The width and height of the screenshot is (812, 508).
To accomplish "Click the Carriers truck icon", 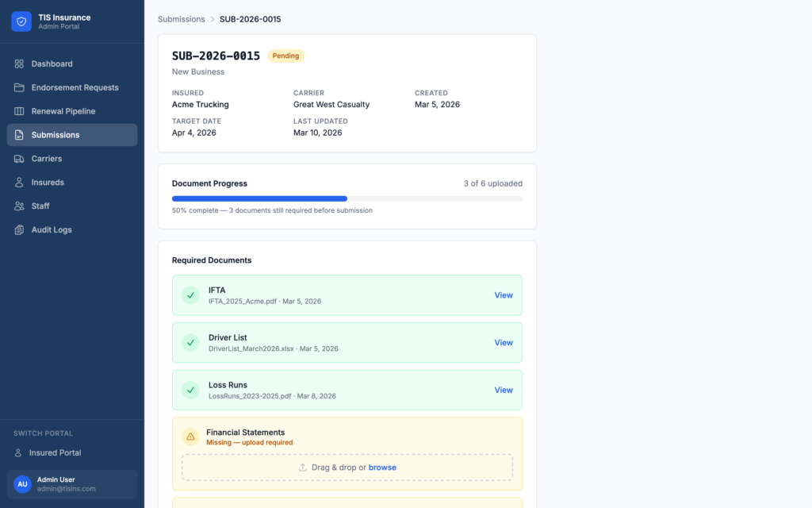I will click(19, 159).
